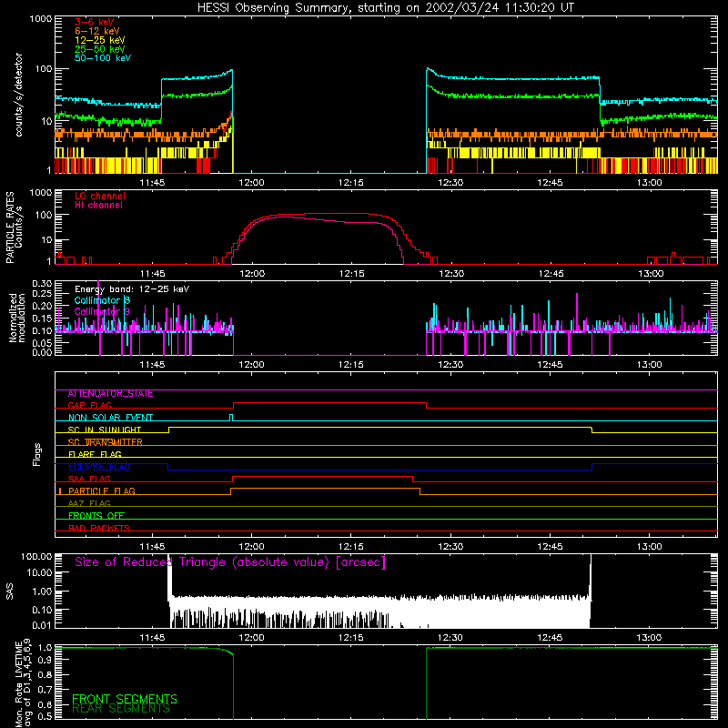The image size is (728, 728).
Task: Click the SAS axis label
Action: (10, 591)
